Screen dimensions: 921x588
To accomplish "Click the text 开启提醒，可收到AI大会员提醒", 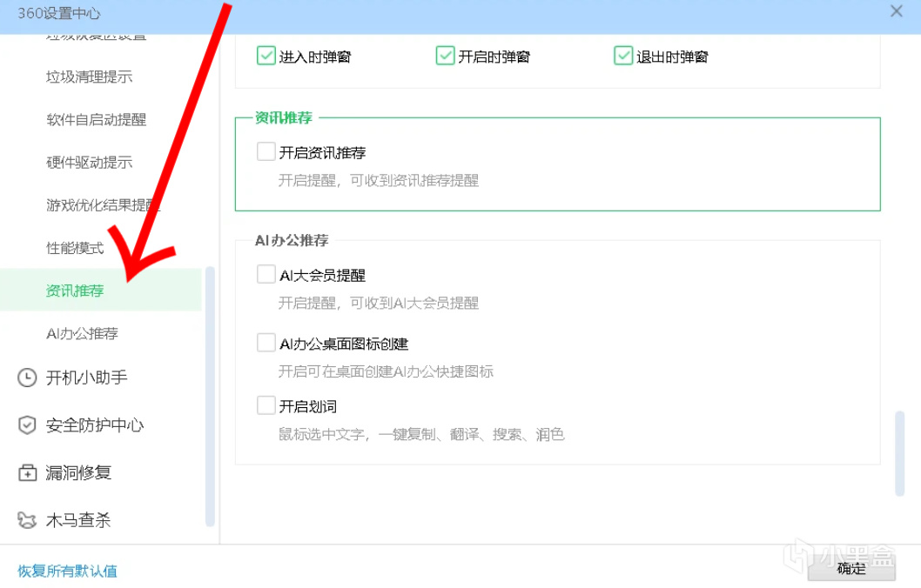I will pyautogui.click(x=379, y=303).
